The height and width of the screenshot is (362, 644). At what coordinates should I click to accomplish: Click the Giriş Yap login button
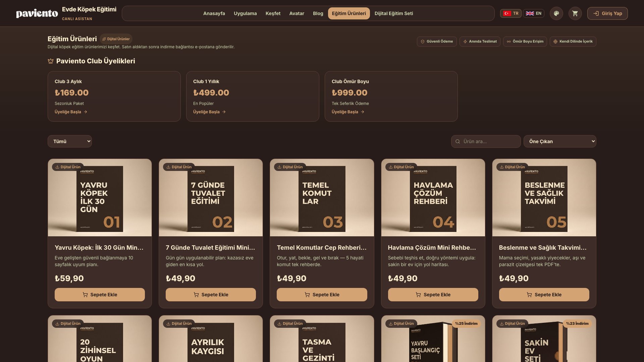click(607, 13)
